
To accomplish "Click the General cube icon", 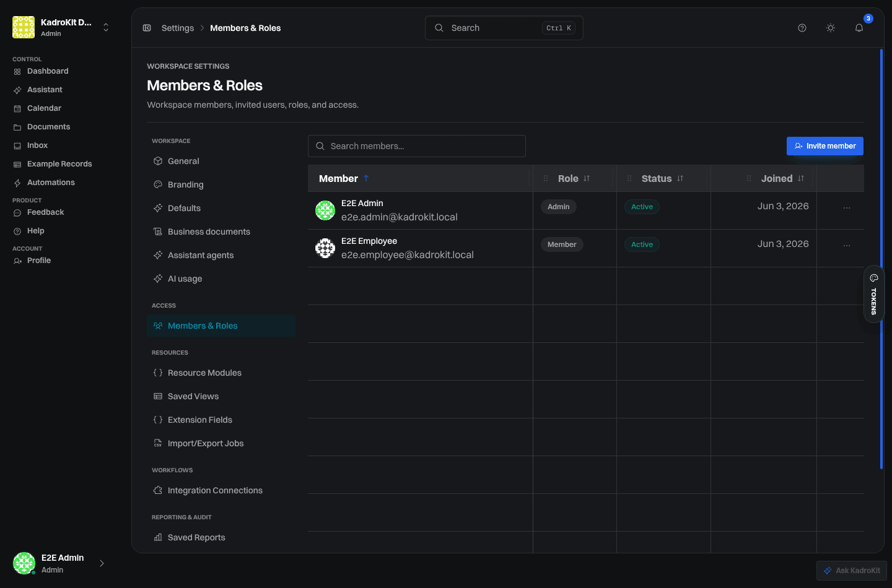I will [158, 161].
